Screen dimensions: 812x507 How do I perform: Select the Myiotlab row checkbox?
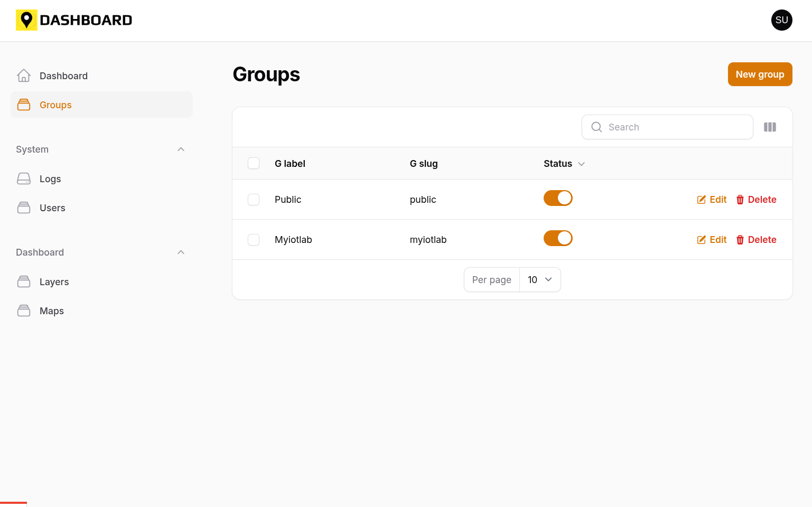(254, 240)
